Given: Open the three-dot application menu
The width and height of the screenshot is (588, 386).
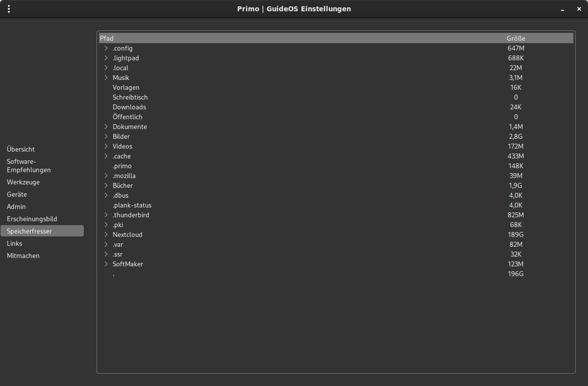Looking at the screenshot, I should 9,9.
